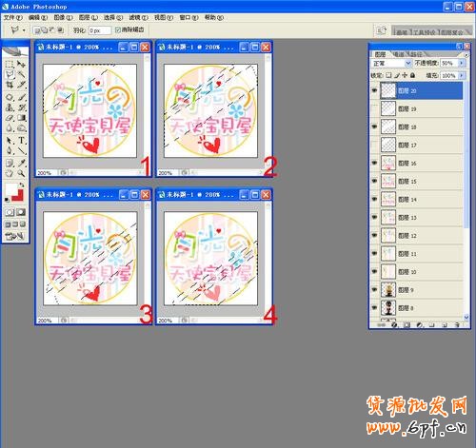Select the Zoom magnifier tool
The image size is (476, 448).
[21, 173]
